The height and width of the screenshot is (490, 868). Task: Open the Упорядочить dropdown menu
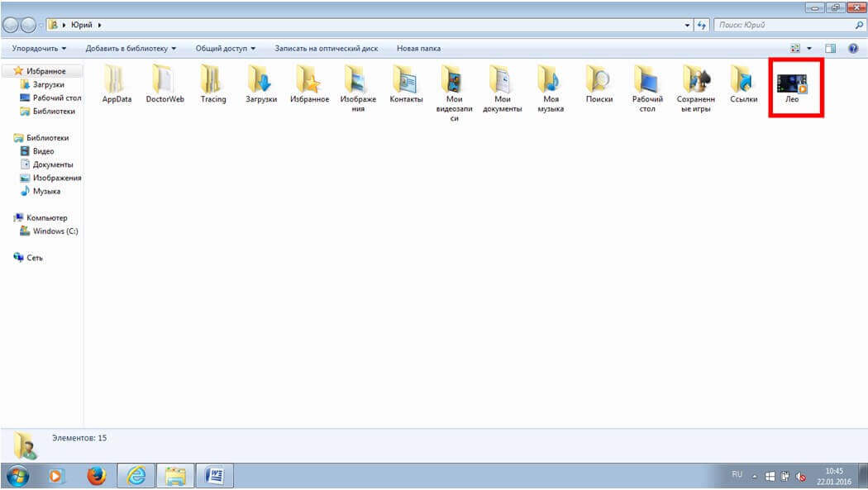(x=39, y=49)
